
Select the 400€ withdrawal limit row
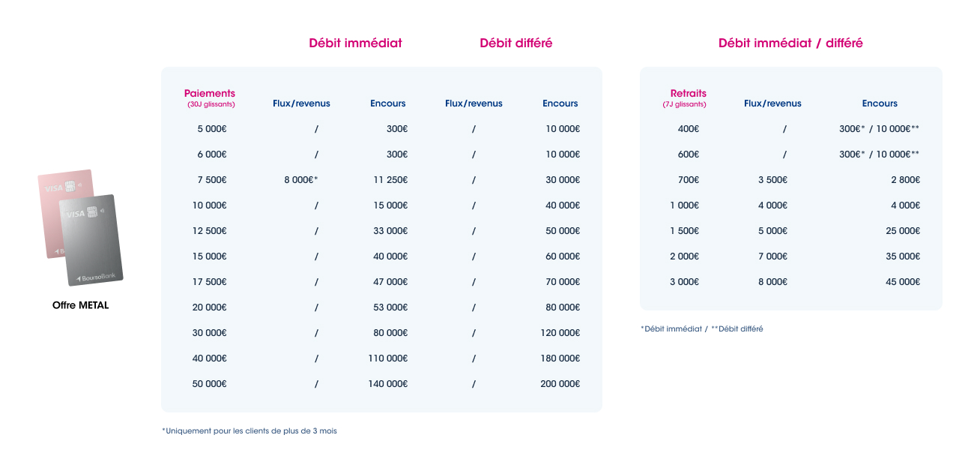pos(688,129)
